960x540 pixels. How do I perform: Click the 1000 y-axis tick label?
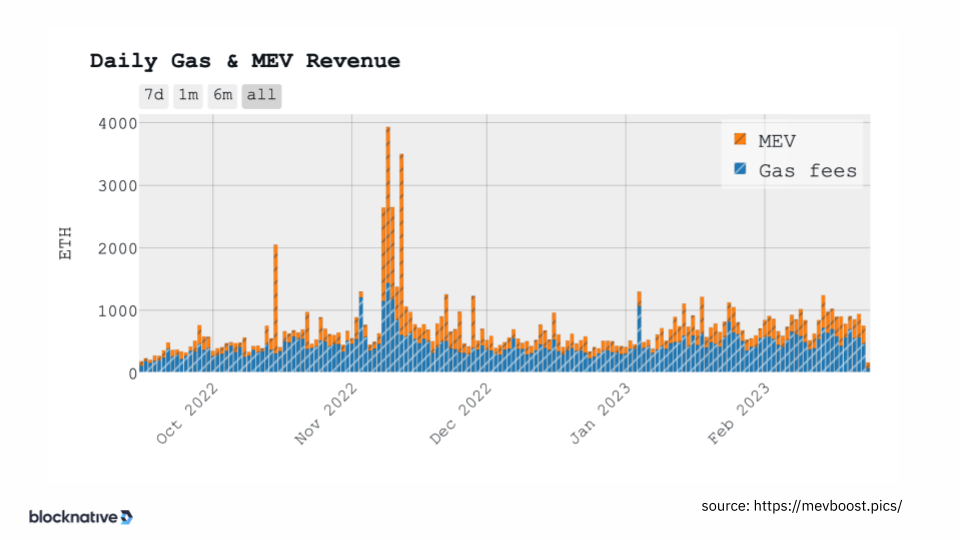118,311
